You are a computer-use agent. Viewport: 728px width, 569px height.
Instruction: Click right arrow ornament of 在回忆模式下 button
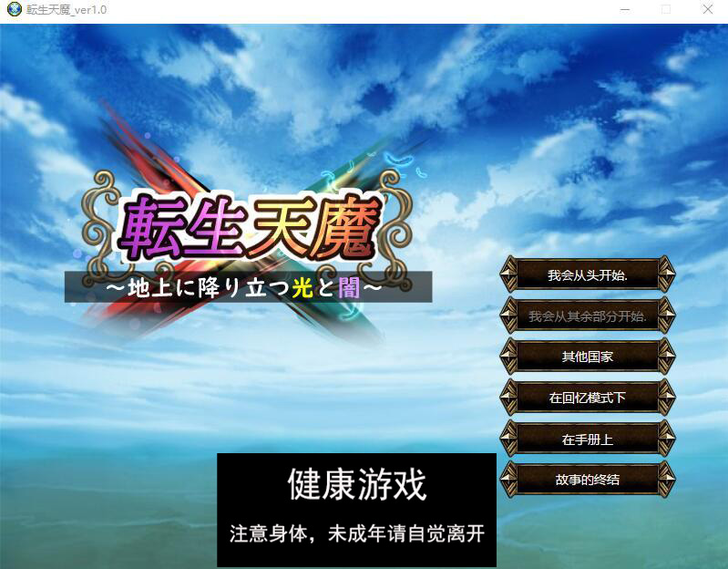click(x=667, y=398)
